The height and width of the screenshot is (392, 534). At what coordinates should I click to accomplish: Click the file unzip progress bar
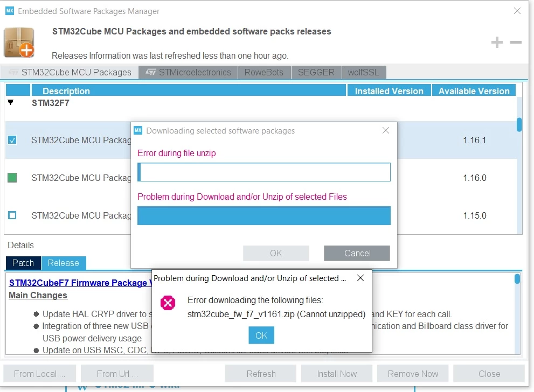point(264,172)
